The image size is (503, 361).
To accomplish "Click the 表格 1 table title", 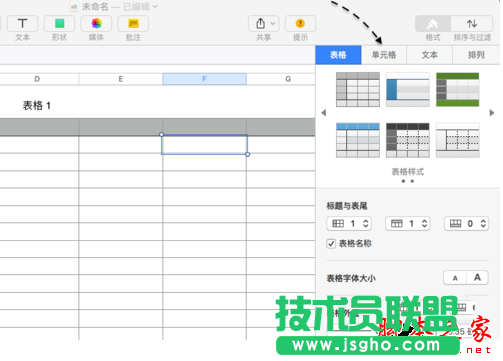I will [37, 106].
